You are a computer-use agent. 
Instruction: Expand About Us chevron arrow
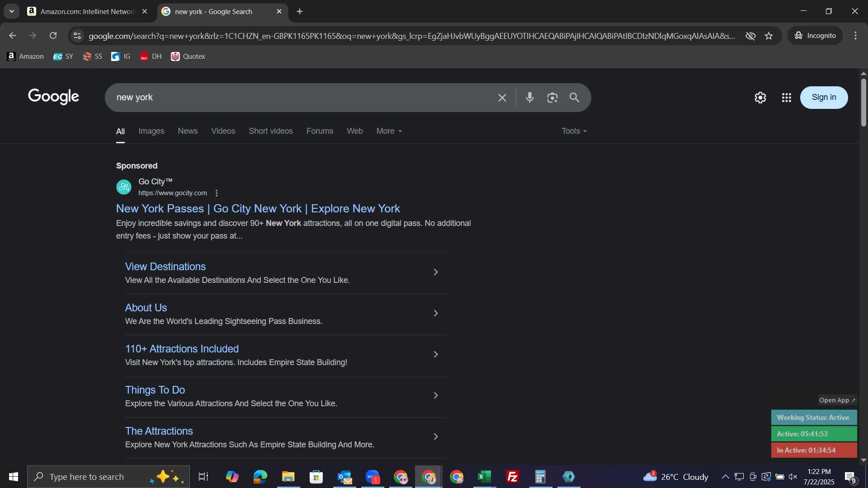[436, 313]
